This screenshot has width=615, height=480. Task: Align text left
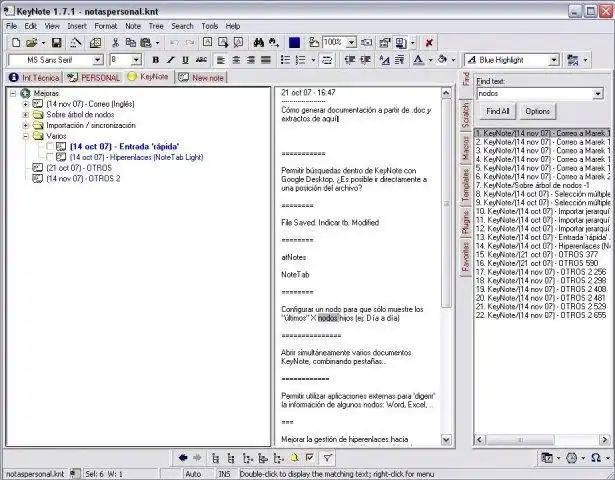[x=221, y=60]
